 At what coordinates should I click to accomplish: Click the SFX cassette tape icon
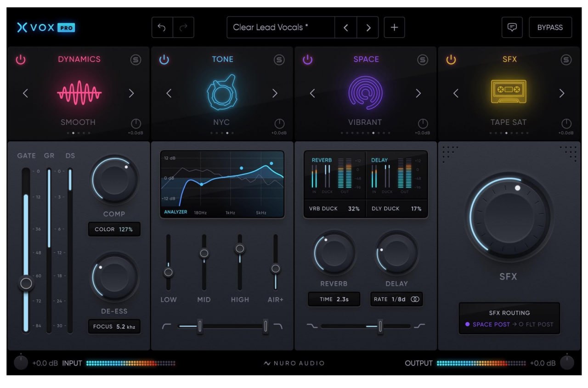tap(509, 91)
